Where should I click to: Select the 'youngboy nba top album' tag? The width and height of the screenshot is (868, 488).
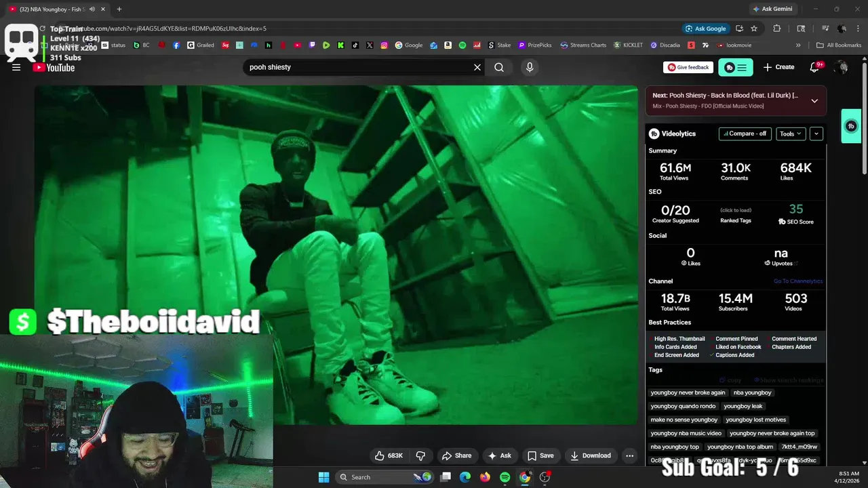[740, 447]
